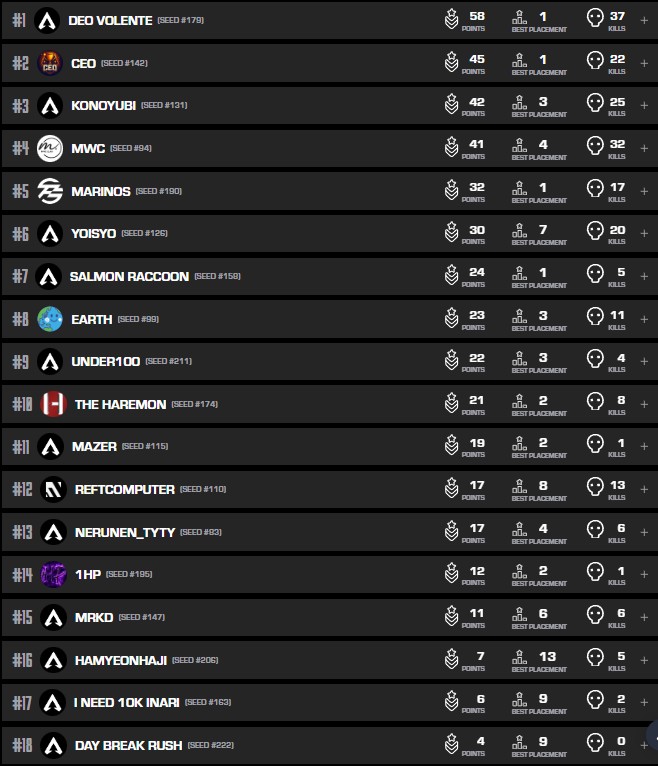Click the REFTCOMPUTER team logo
This screenshot has width=658, height=766.
[x=53, y=489]
